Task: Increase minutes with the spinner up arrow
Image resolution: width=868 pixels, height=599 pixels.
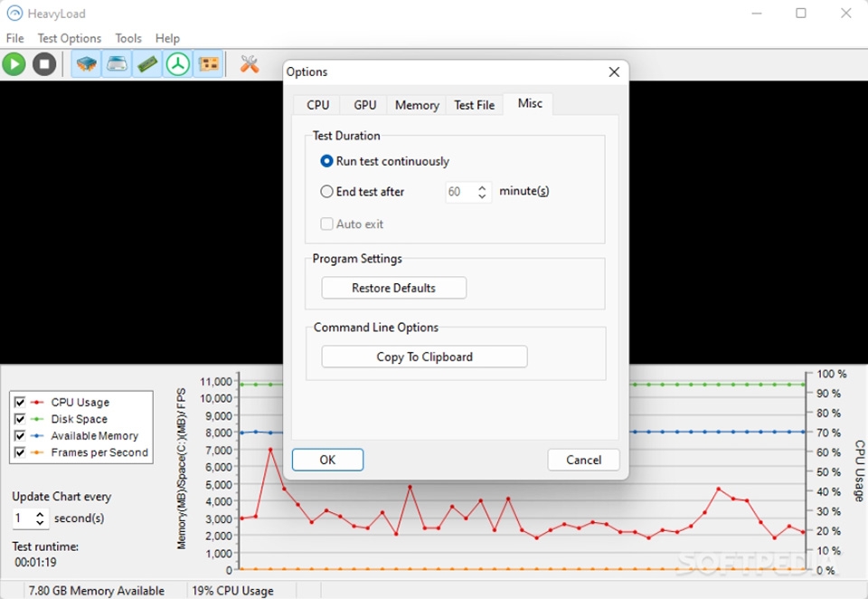Action: tap(482, 187)
